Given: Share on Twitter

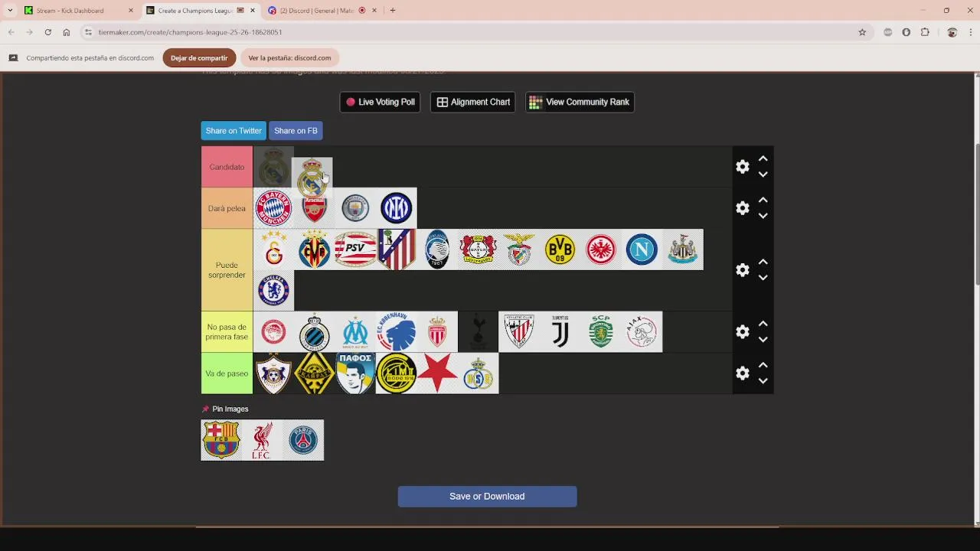Looking at the screenshot, I should click(234, 131).
